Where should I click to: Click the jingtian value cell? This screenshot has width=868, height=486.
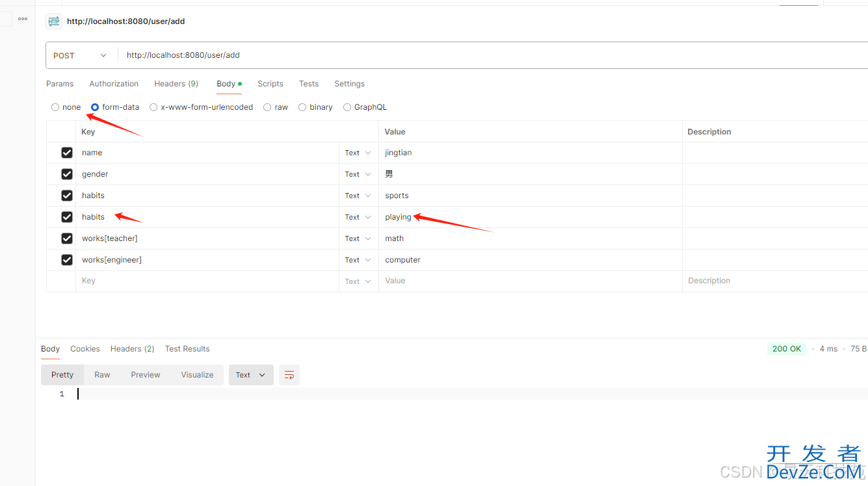[531, 153]
